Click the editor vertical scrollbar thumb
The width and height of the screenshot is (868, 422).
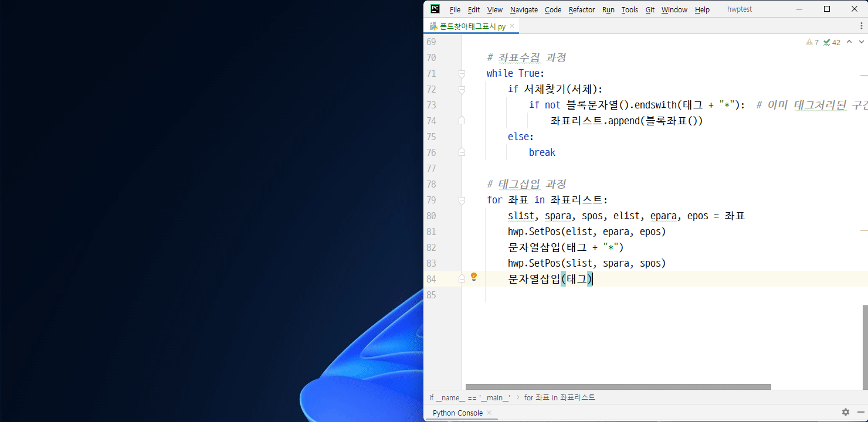(864, 347)
